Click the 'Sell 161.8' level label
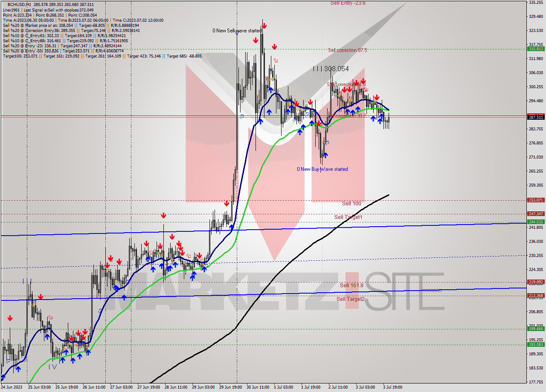Image resolution: width=546 pixels, height=392 pixels. 351,285
